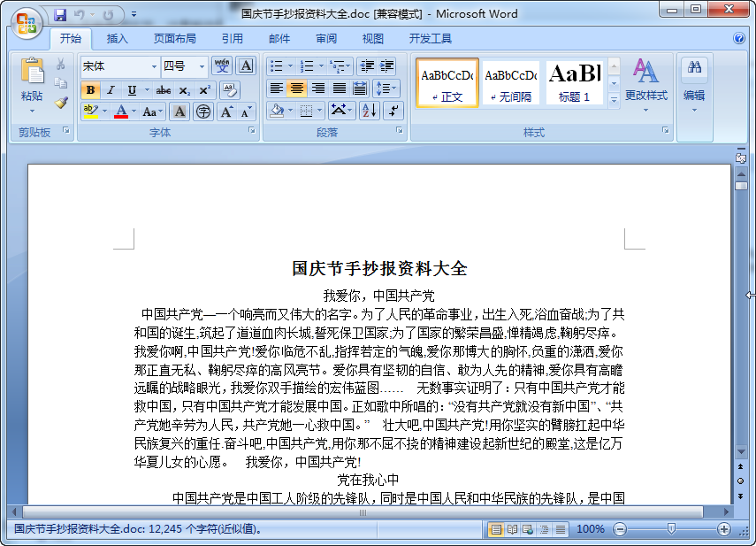Switch to Print Layout view
Image resolution: width=756 pixels, height=546 pixels.
pyautogui.click(x=496, y=529)
